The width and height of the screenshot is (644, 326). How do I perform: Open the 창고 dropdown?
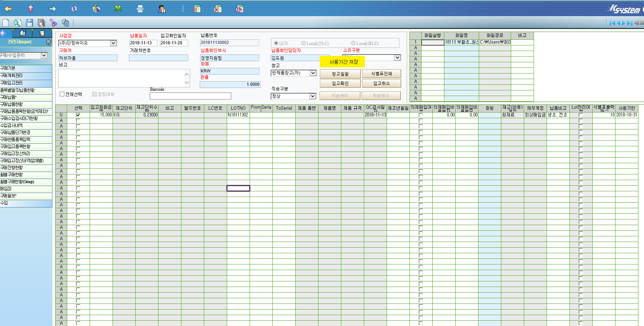pos(313,73)
